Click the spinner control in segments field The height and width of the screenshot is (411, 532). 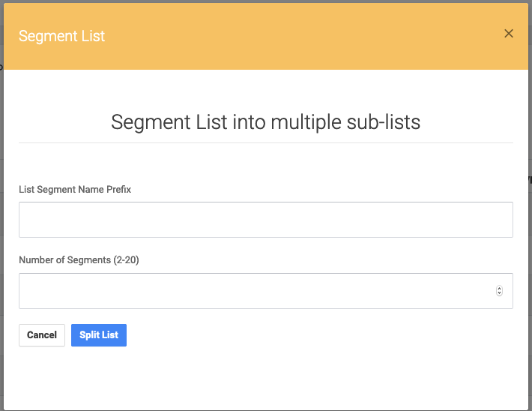point(499,291)
